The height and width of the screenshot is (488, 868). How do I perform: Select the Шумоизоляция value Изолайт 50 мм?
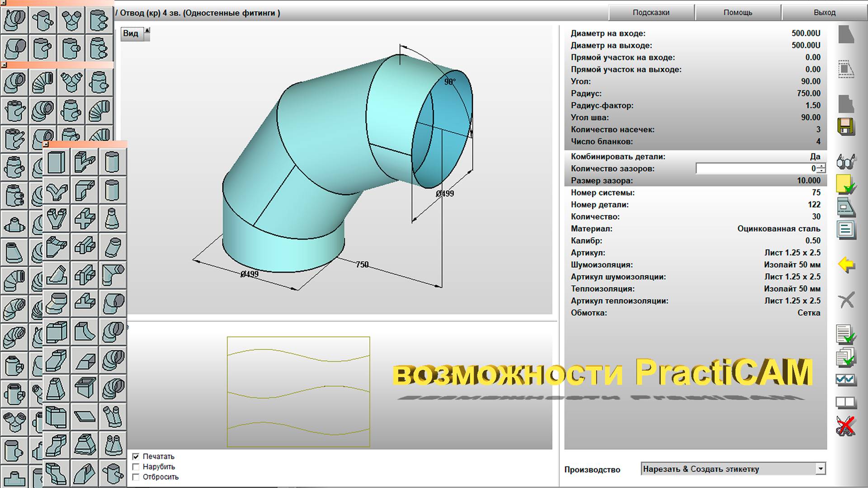click(x=792, y=265)
